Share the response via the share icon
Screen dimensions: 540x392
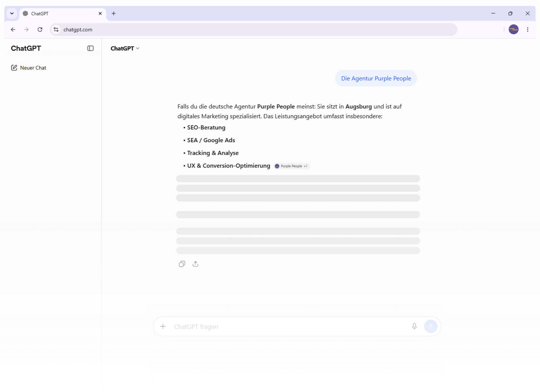[196, 264]
